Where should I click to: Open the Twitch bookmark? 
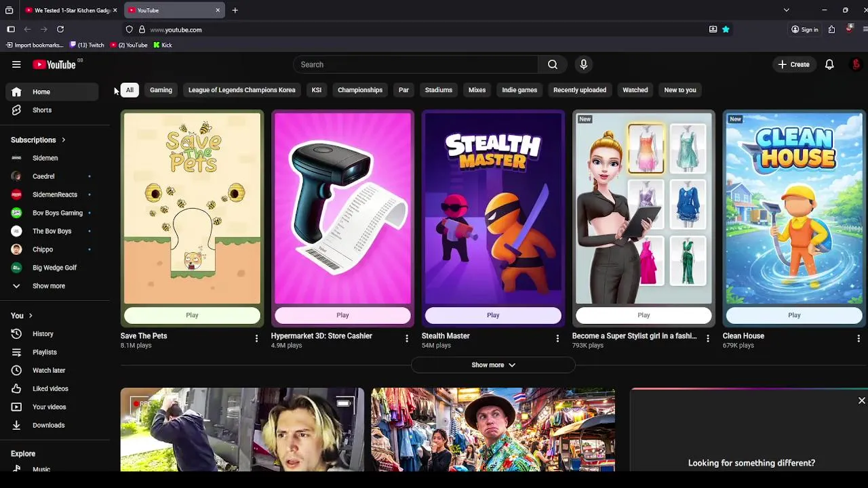(x=87, y=45)
